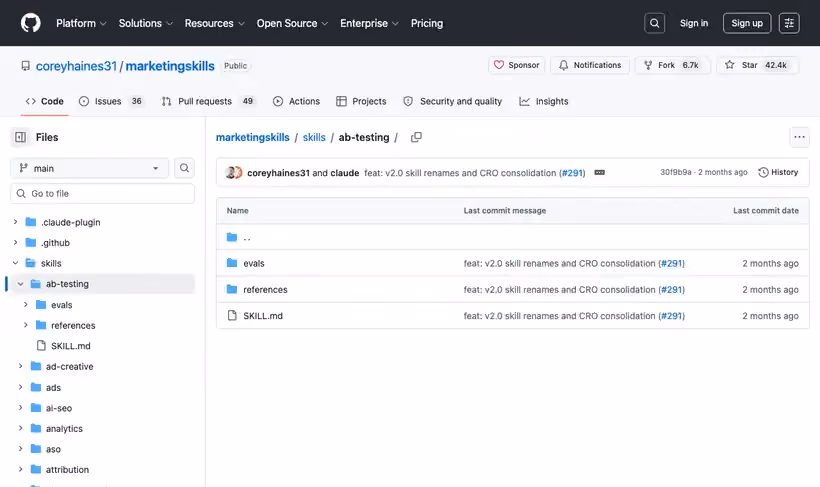Expand the evals folder chevron in tree
Viewport: 820px width, 487px height.
[x=26, y=304]
